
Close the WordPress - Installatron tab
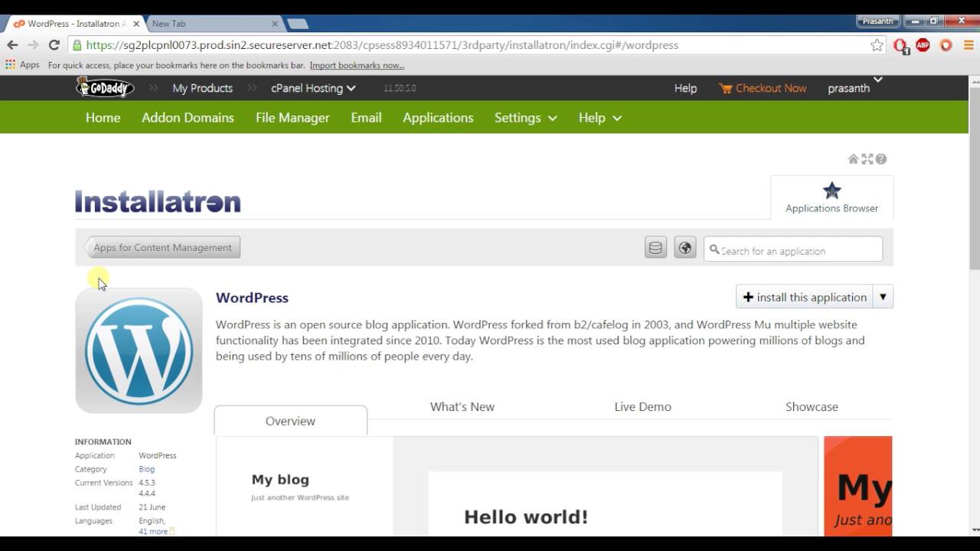[136, 24]
